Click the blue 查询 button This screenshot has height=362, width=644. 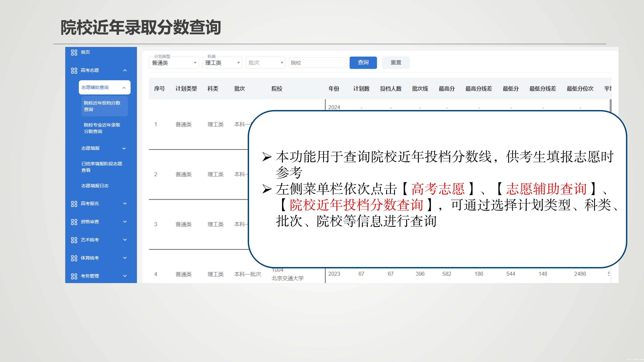363,63
